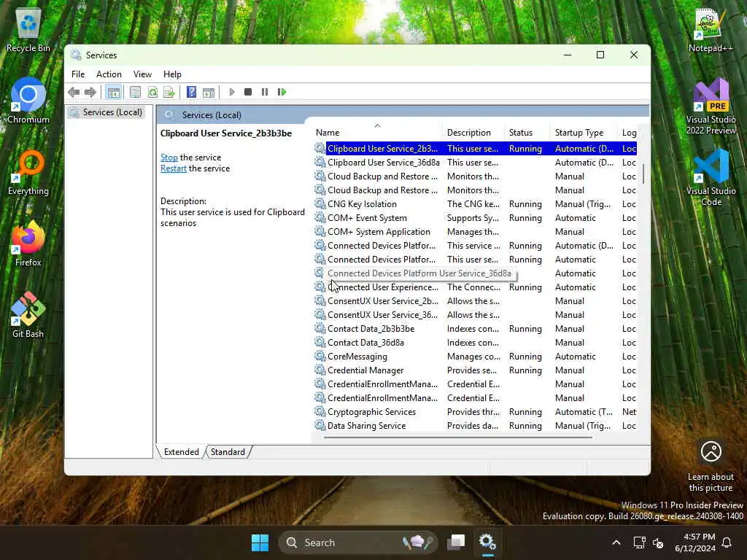
Task: Click the Services gear taskbar icon
Action: pos(488,542)
